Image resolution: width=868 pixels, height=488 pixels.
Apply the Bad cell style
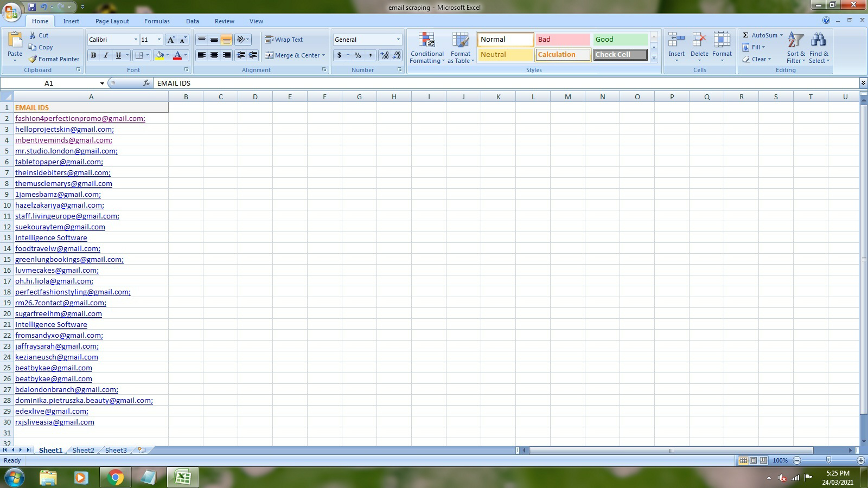pyautogui.click(x=563, y=40)
